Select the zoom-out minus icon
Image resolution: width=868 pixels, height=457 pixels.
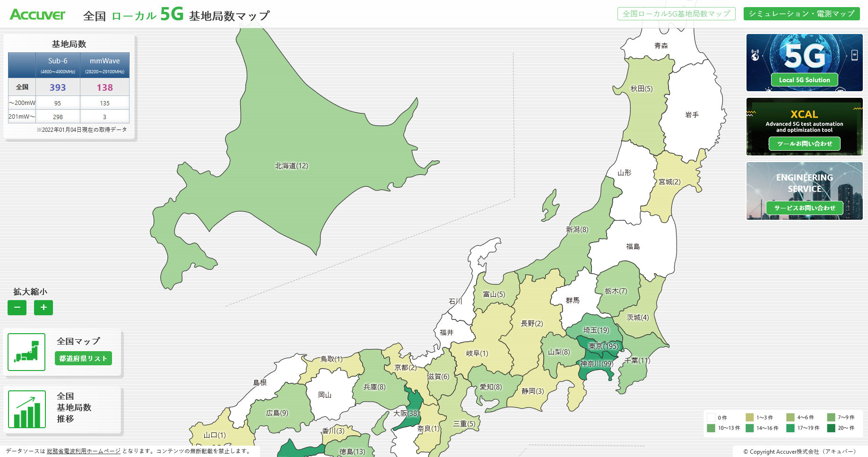tap(17, 308)
